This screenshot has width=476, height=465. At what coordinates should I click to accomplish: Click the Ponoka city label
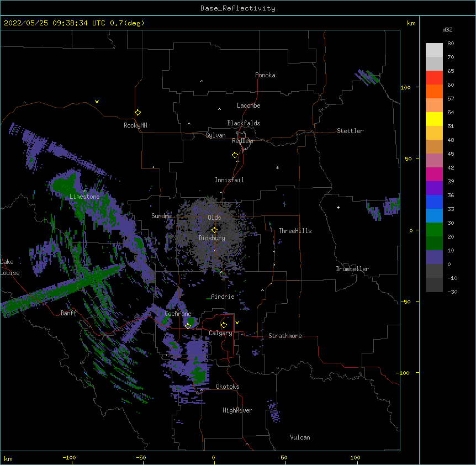(265, 75)
